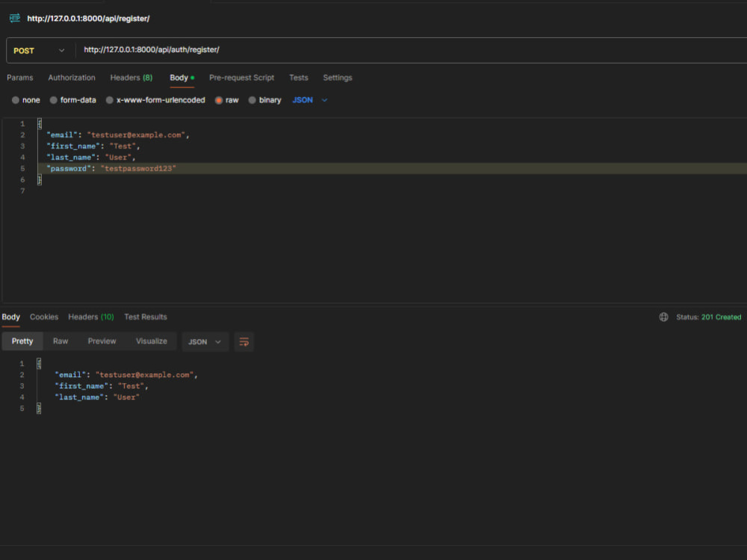Click the globe network icon near Status
The width and height of the screenshot is (747, 560).
[x=663, y=317]
